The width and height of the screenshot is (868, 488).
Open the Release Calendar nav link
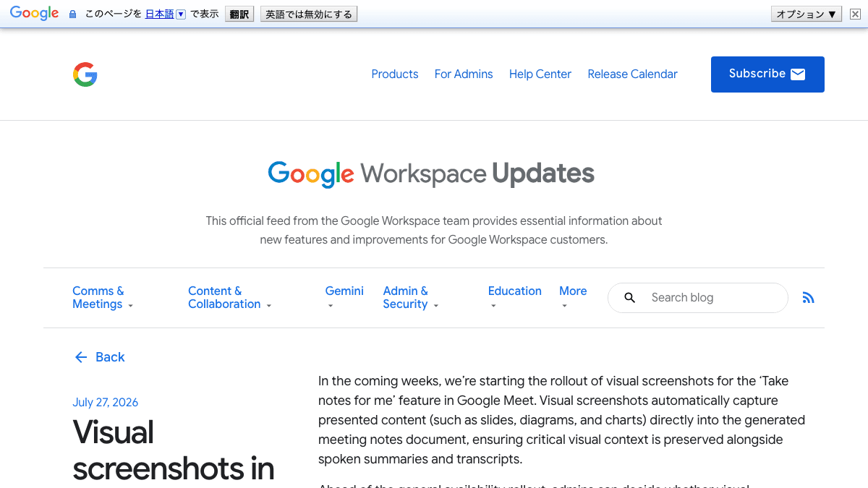pyautogui.click(x=633, y=74)
